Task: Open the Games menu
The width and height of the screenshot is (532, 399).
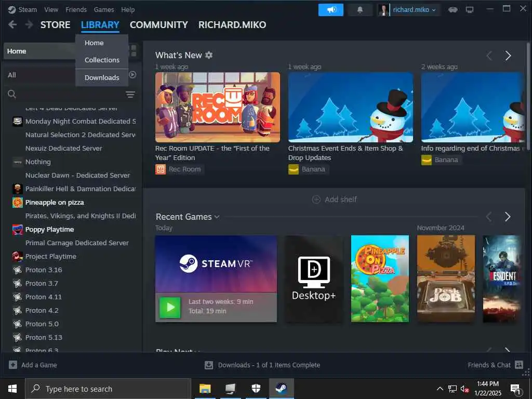Action: (x=104, y=9)
